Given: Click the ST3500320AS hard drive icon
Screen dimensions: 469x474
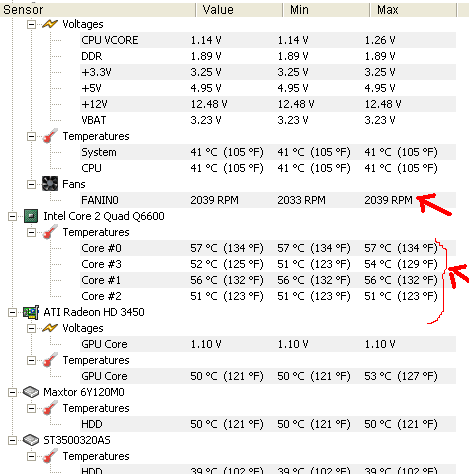Looking at the screenshot, I should 31,440.
